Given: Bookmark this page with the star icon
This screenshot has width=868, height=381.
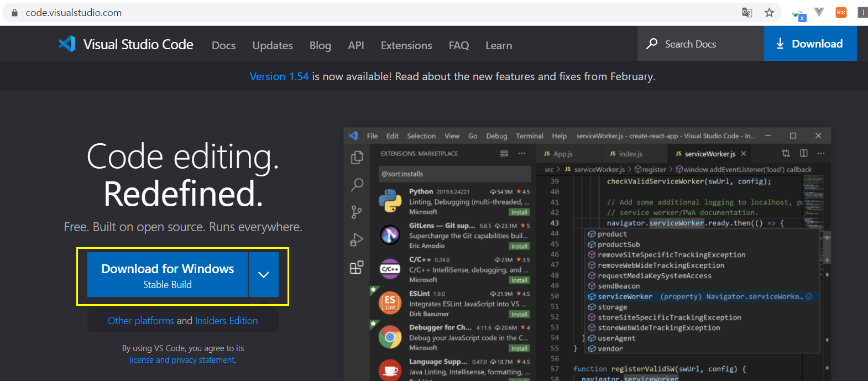Looking at the screenshot, I should point(769,12).
